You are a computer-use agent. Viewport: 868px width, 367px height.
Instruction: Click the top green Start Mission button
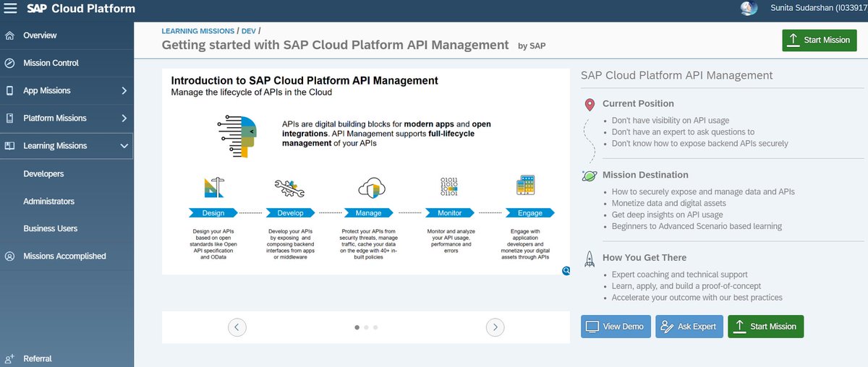820,40
